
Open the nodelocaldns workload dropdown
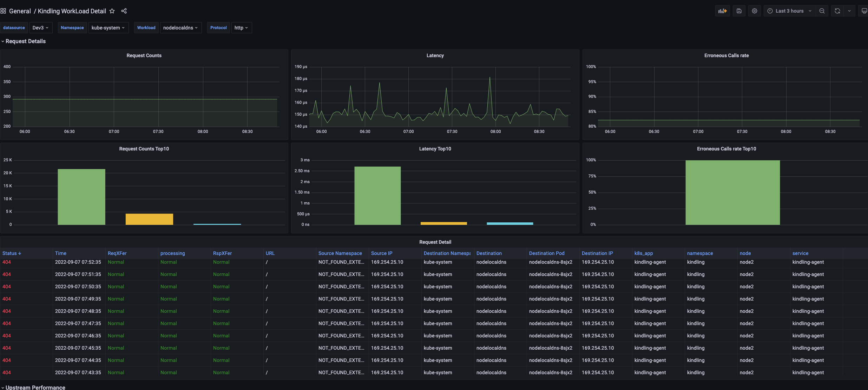180,28
